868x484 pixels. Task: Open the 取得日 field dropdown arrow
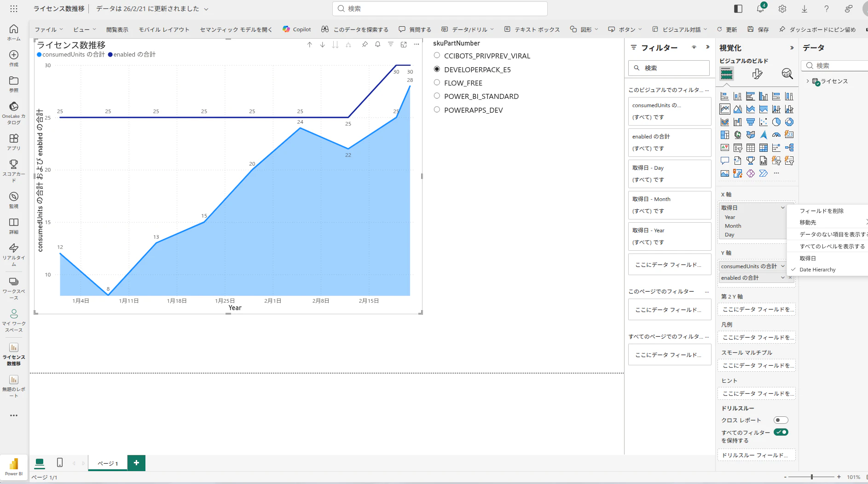point(782,207)
